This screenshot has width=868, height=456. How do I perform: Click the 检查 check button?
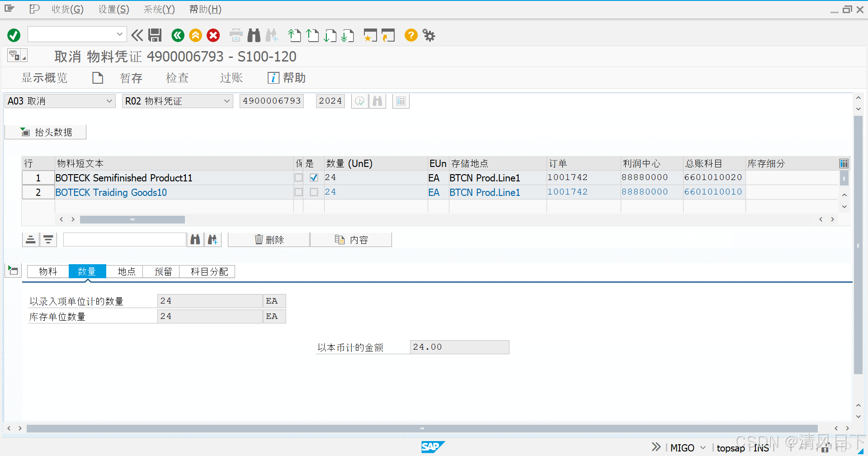[x=177, y=78]
